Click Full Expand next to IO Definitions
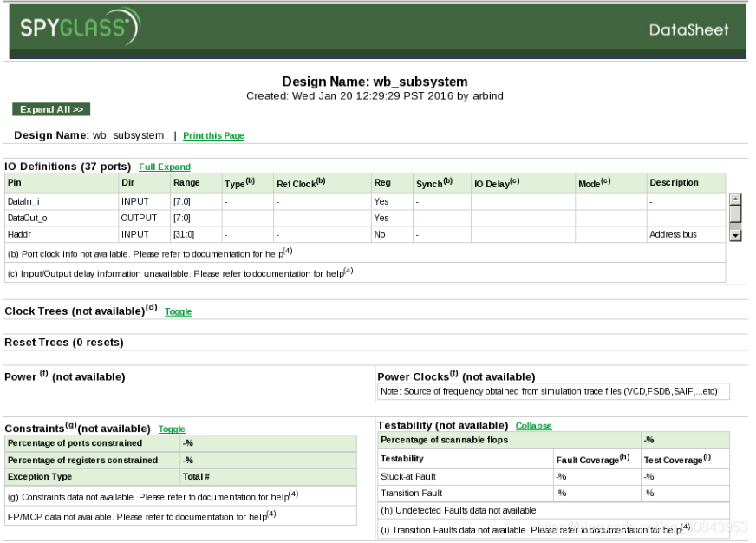 pyautogui.click(x=165, y=167)
